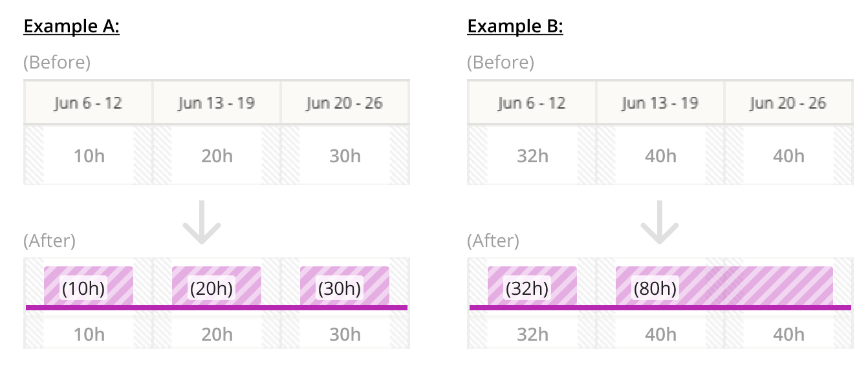This screenshot has width=868, height=384.
Task: Click the purple (10h) allocation bar
Action: pos(89,286)
